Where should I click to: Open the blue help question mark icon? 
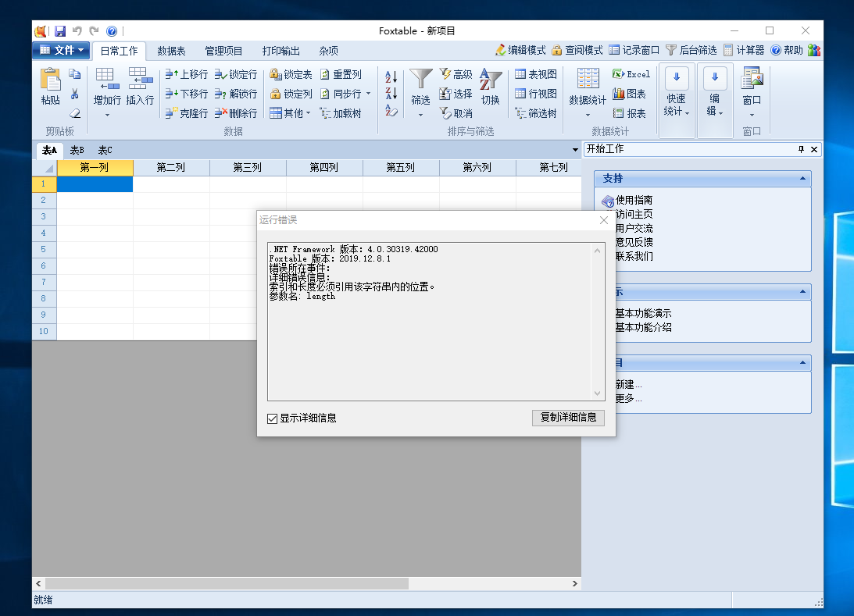pos(112,31)
